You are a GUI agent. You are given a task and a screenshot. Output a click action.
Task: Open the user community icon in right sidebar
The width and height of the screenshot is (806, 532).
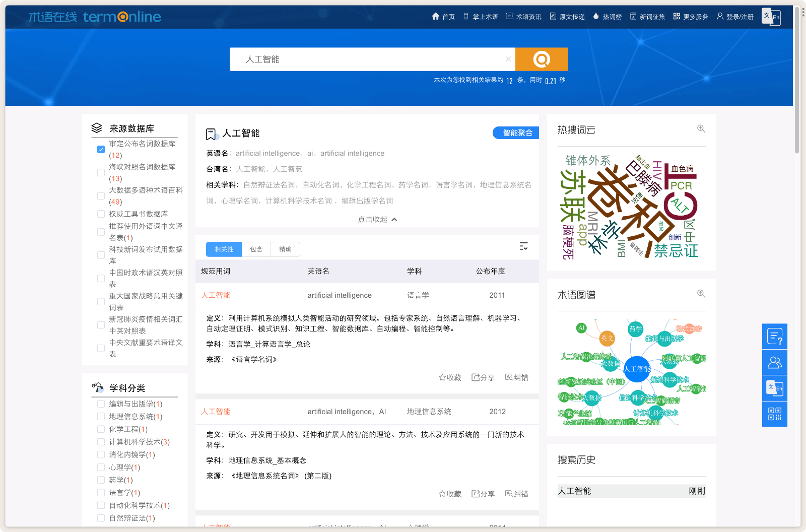click(775, 362)
